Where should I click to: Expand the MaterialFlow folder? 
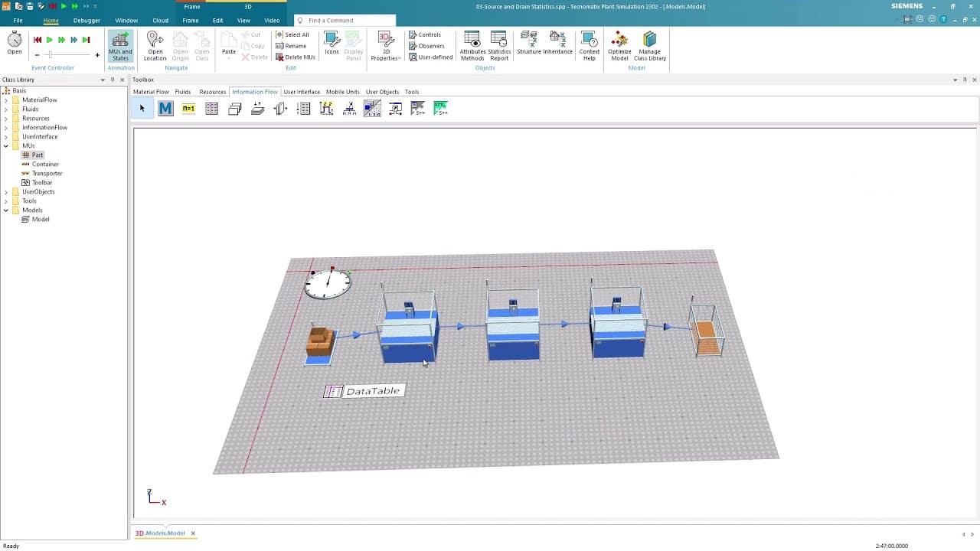click(x=6, y=100)
